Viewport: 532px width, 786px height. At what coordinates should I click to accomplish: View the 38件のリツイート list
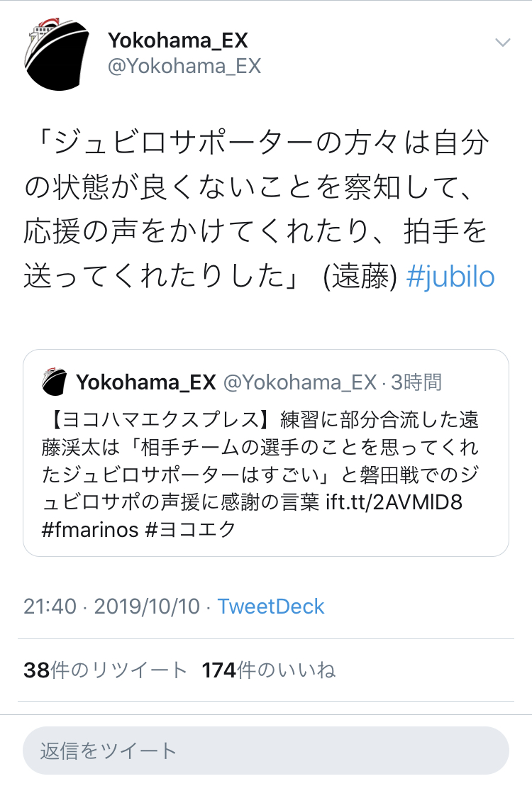(105, 670)
